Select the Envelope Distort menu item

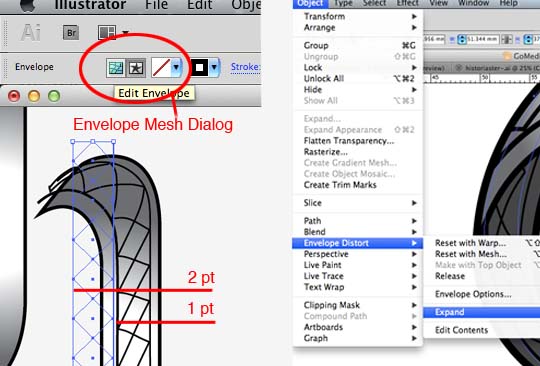(357, 243)
